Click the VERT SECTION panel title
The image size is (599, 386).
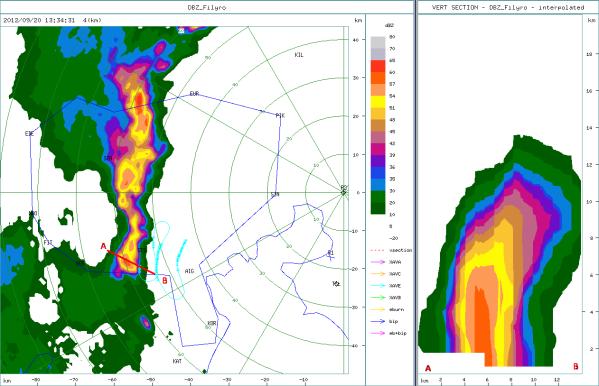pyautogui.click(x=508, y=7)
